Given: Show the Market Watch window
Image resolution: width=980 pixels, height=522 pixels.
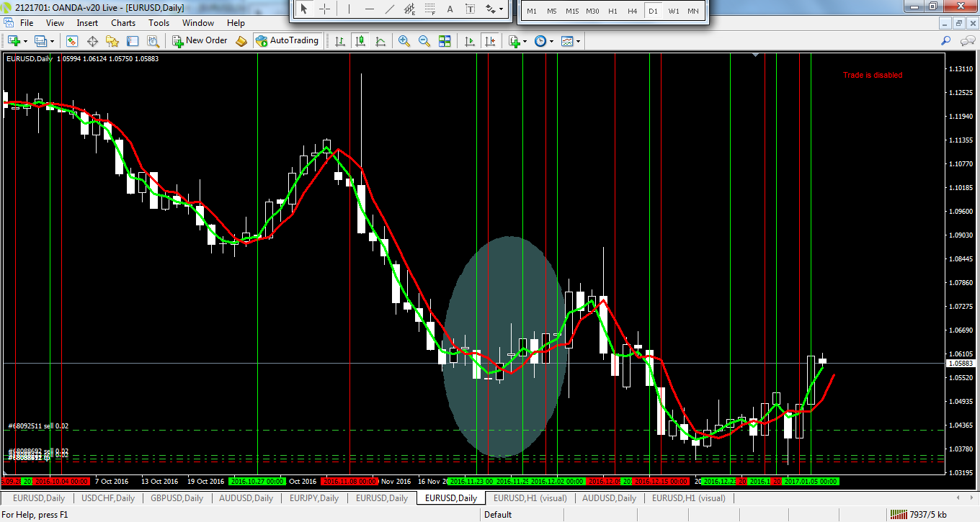Looking at the screenshot, I should [72, 41].
